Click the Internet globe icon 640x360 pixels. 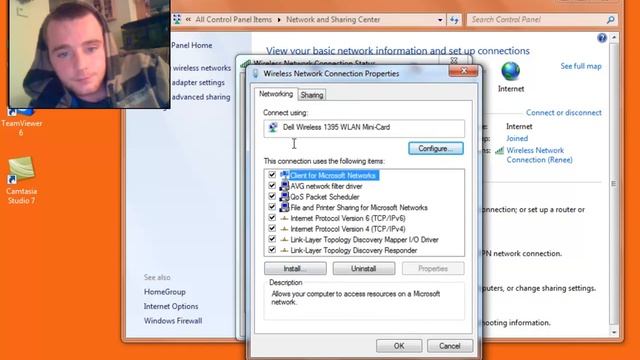click(x=510, y=71)
